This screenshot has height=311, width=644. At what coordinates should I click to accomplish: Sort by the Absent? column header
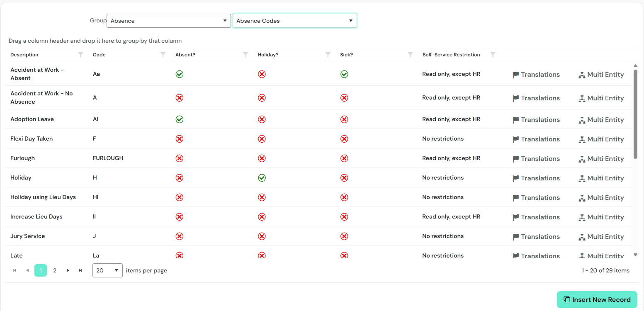coord(185,55)
